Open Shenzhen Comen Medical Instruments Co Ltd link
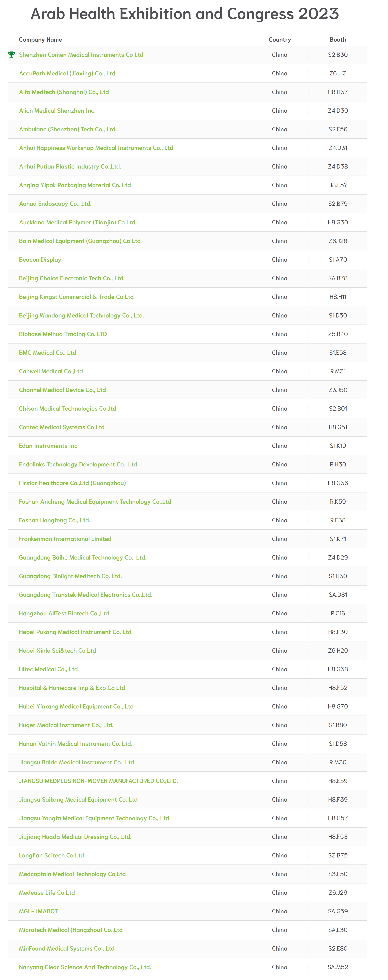The image size is (388, 980). [x=81, y=55]
